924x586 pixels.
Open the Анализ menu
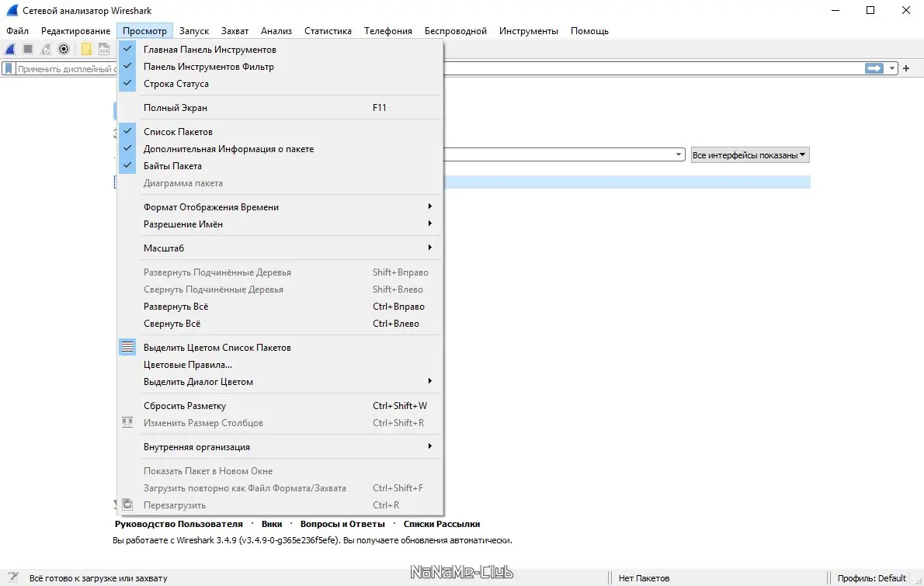coord(276,30)
